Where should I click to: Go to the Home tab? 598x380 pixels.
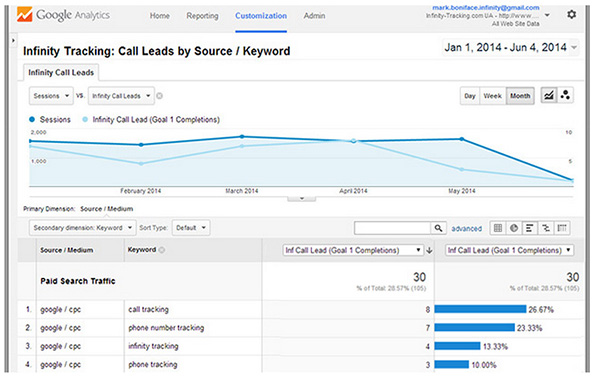point(159,16)
